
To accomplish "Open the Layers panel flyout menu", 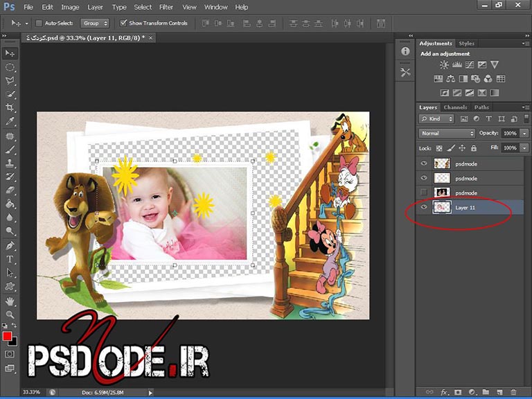I will 526,107.
